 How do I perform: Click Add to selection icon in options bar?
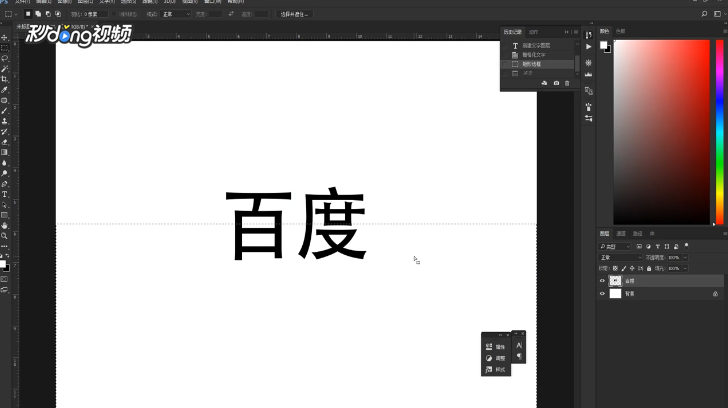click(38, 14)
